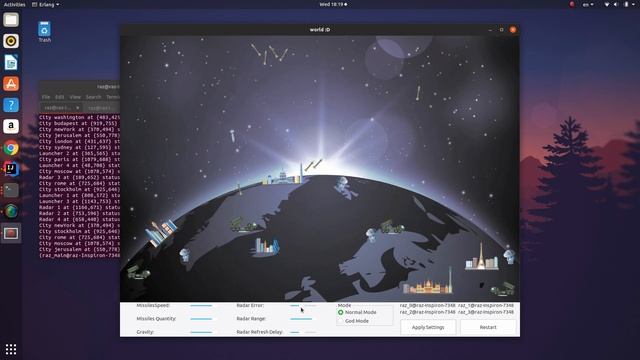Click the Activities button in the top bar

14,4
